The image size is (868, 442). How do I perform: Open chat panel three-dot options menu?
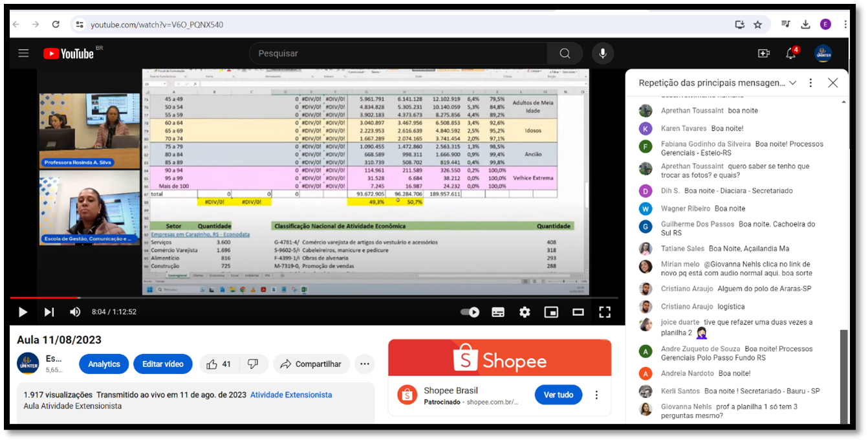(x=810, y=83)
